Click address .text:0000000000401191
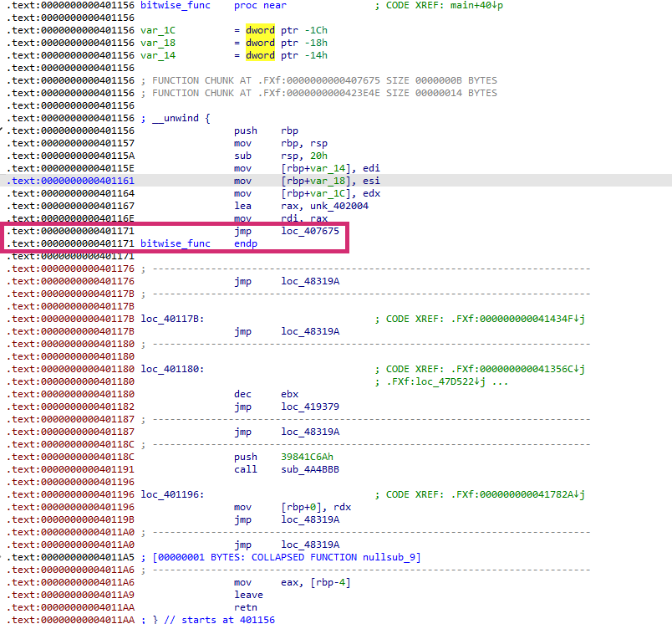Screen dimensions: 672x624 pyautogui.click(x=71, y=469)
